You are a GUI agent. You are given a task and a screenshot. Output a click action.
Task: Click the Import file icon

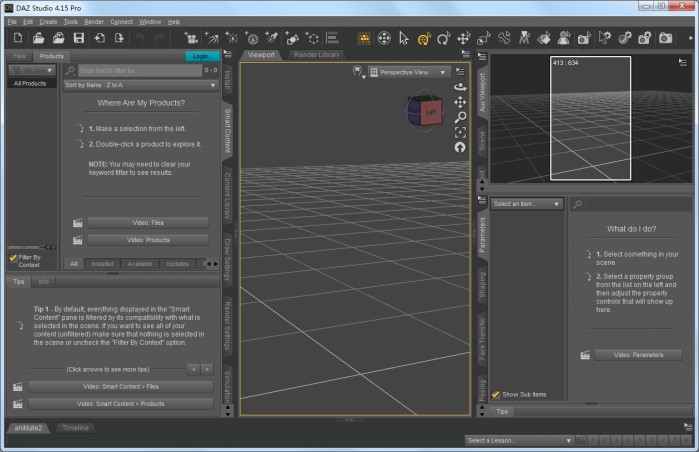[x=99, y=38]
